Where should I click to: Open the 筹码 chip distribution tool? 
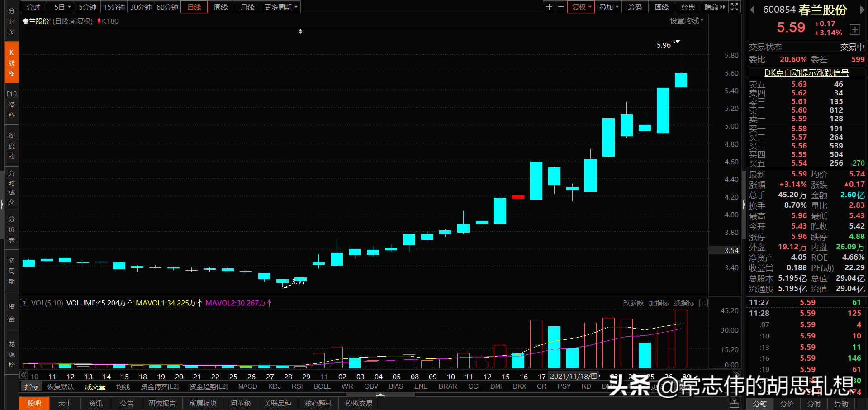point(635,7)
